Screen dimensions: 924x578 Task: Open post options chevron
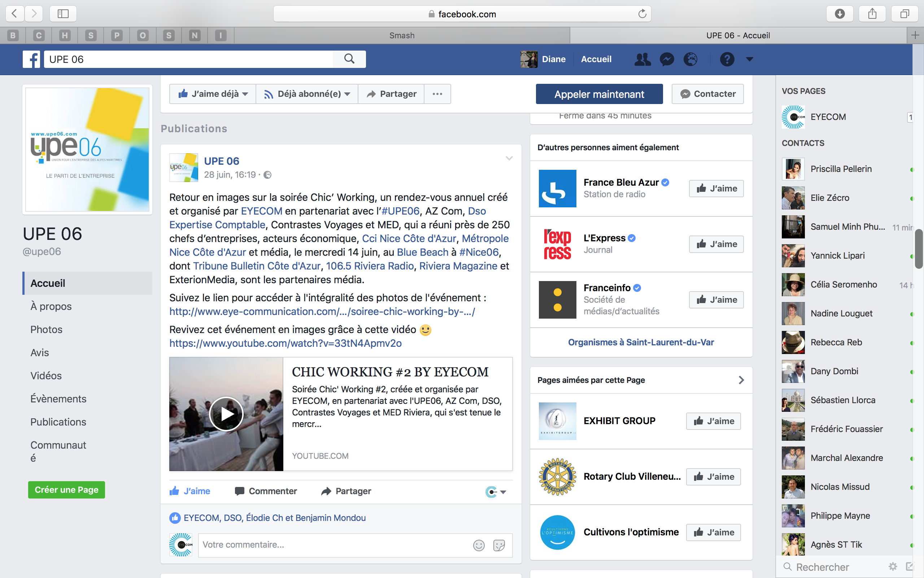tap(509, 158)
